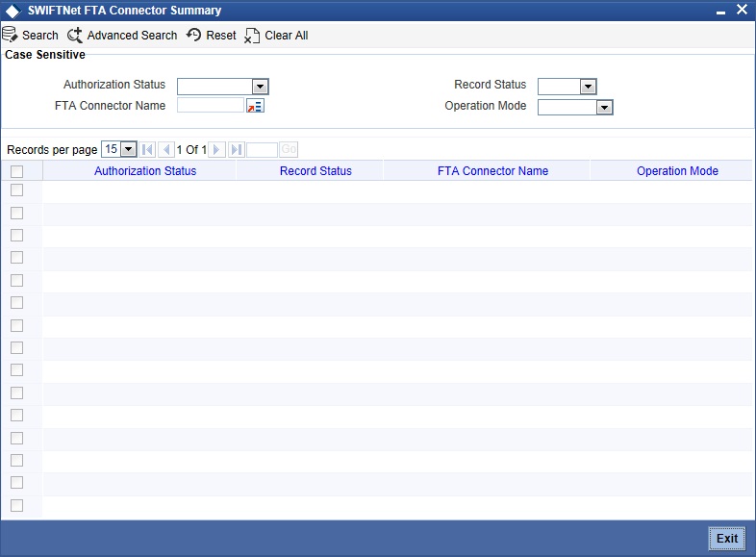Sort by Authorization Status column header
Image resolution: width=756 pixels, height=557 pixels.
(145, 170)
